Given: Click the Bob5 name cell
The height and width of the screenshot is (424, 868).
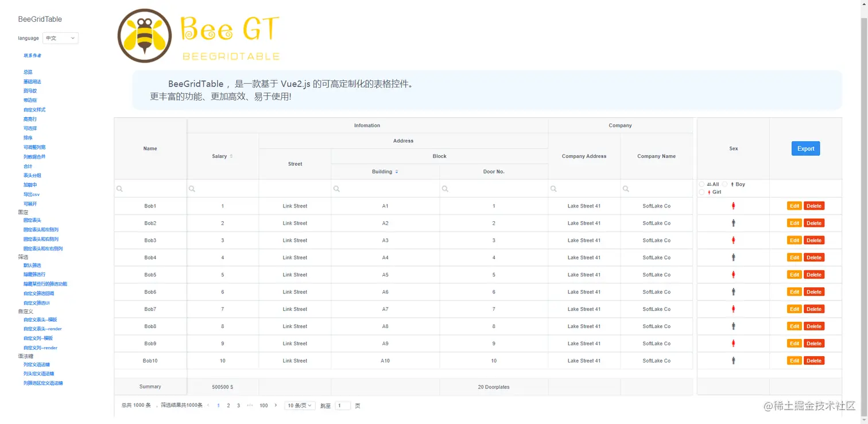Looking at the screenshot, I should (150, 275).
